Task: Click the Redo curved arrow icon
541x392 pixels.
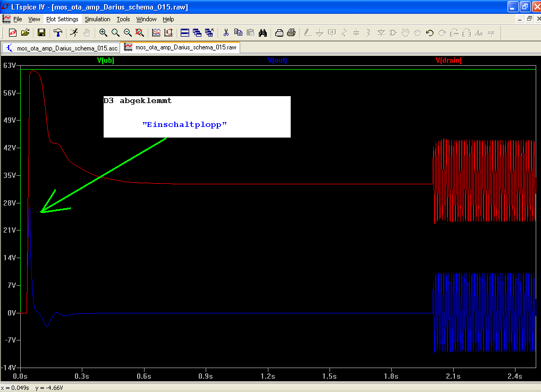Action: click(442, 33)
